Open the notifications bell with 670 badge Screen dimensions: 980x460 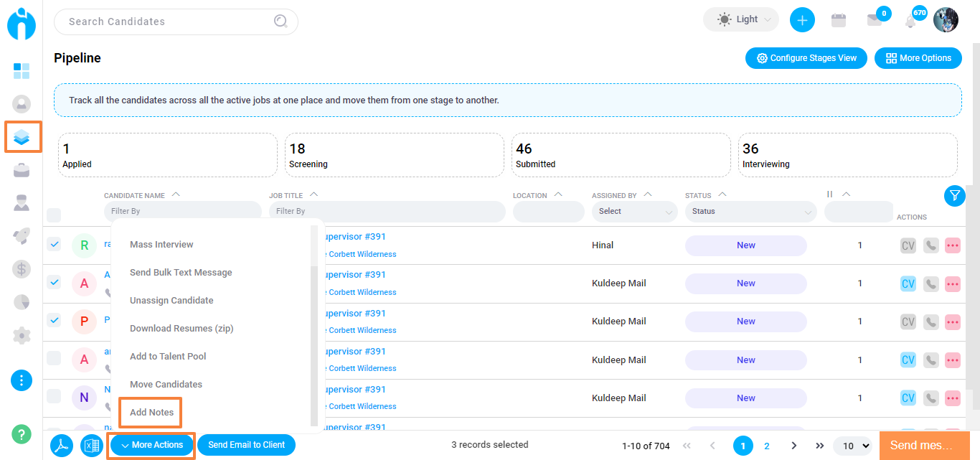911,20
